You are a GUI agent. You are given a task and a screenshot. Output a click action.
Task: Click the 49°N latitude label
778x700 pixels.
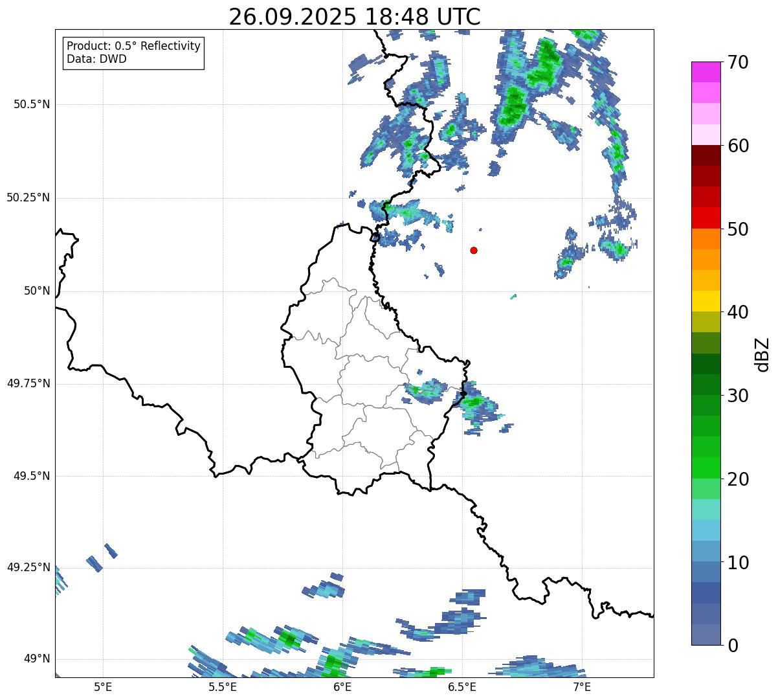37,659
